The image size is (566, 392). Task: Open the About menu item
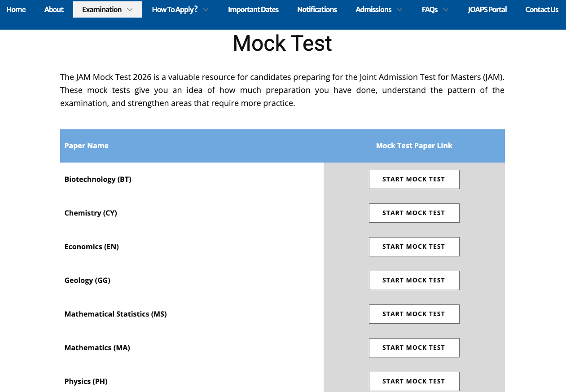[x=54, y=9]
